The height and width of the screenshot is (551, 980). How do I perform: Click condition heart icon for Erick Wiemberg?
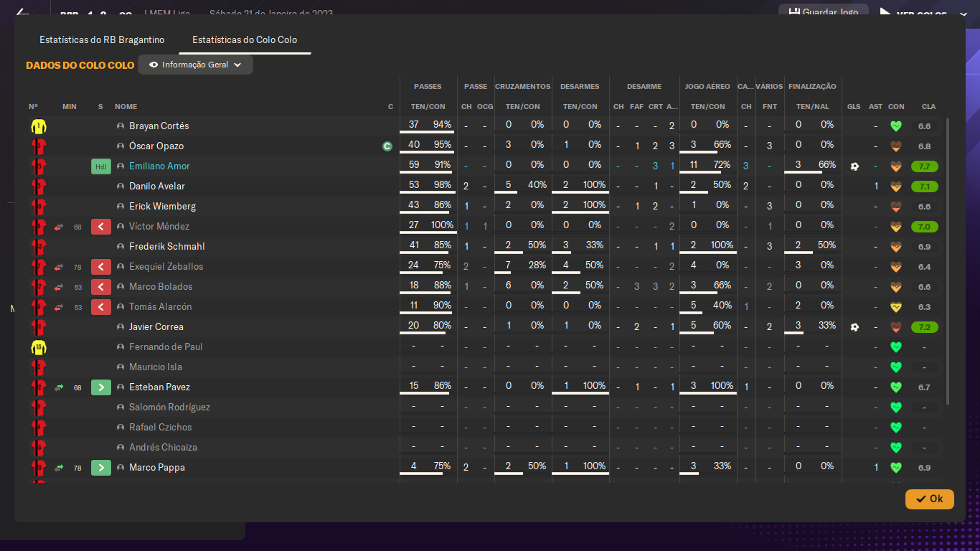[895, 207]
